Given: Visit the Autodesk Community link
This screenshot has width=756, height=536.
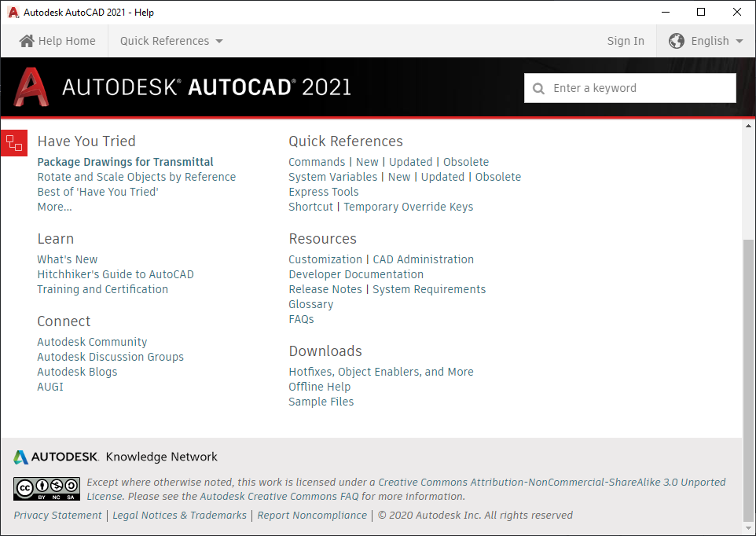Looking at the screenshot, I should (x=92, y=342).
